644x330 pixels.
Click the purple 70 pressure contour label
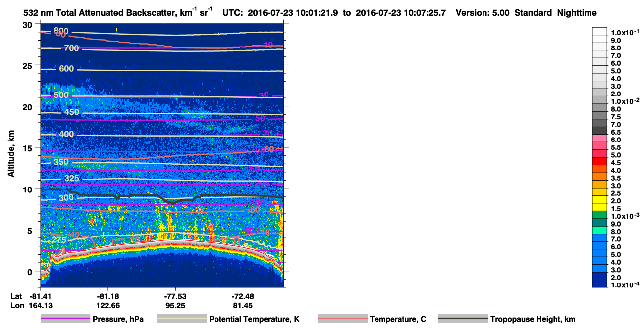268,134
